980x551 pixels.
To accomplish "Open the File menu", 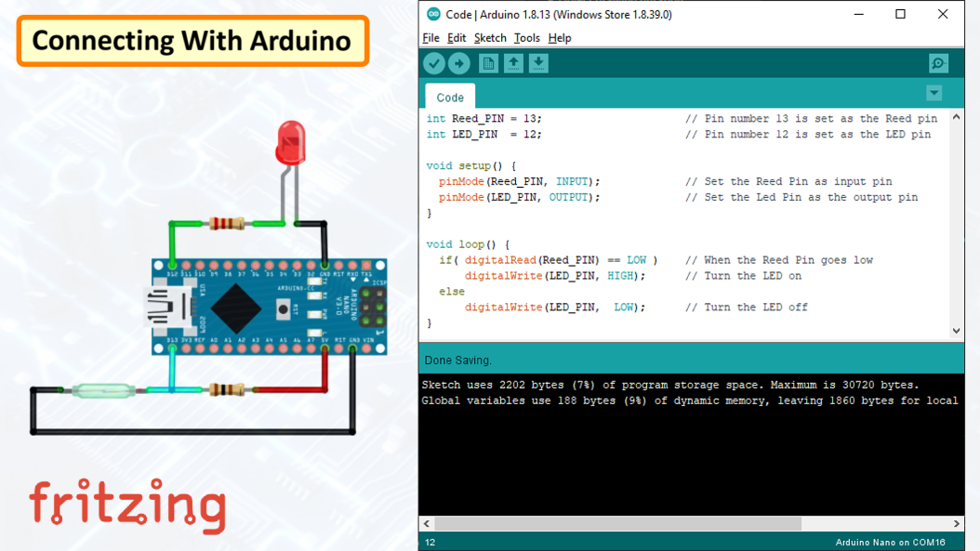I will (430, 38).
